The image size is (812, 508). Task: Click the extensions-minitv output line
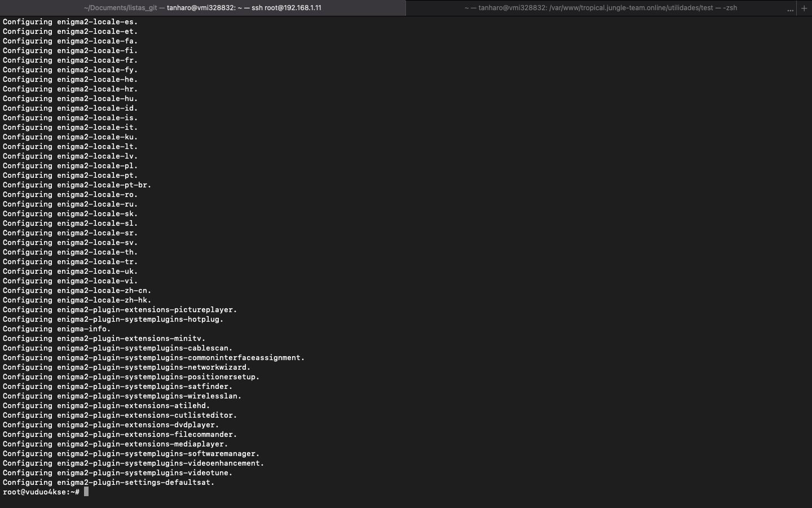(104, 339)
